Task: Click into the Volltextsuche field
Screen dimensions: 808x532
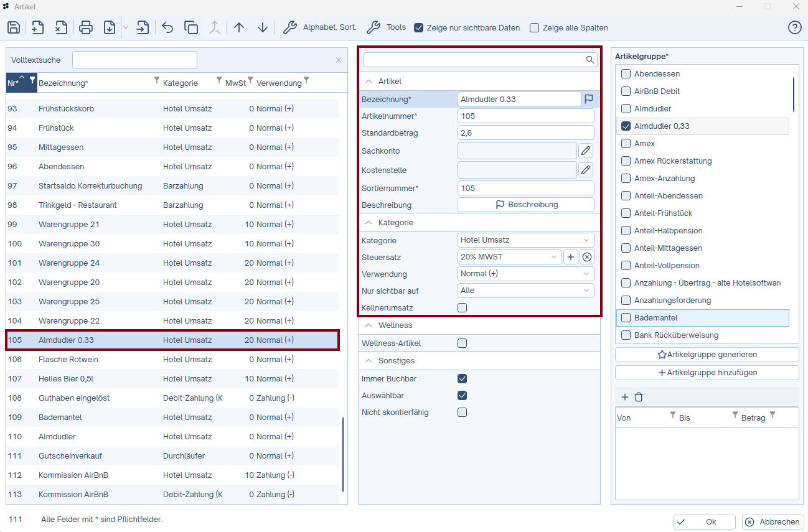Action: pos(134,60)
